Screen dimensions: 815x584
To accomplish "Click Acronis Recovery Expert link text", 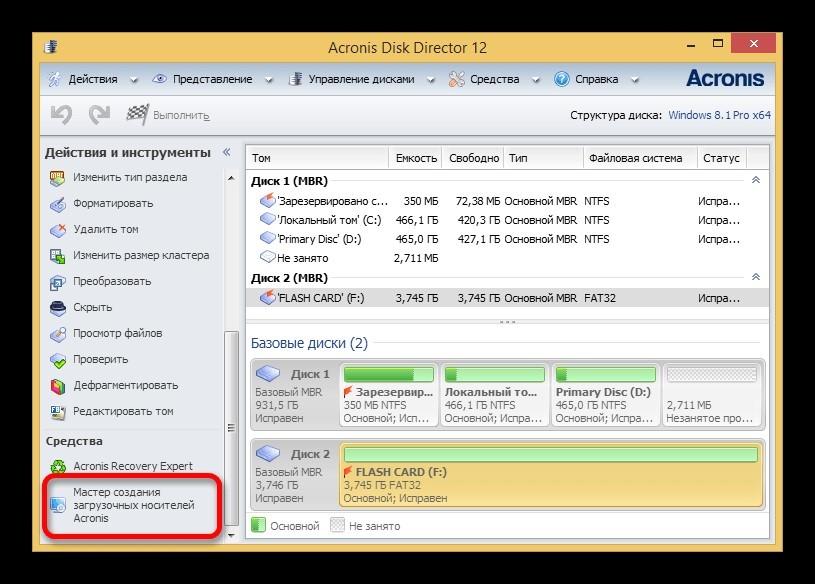I will 133,466.
